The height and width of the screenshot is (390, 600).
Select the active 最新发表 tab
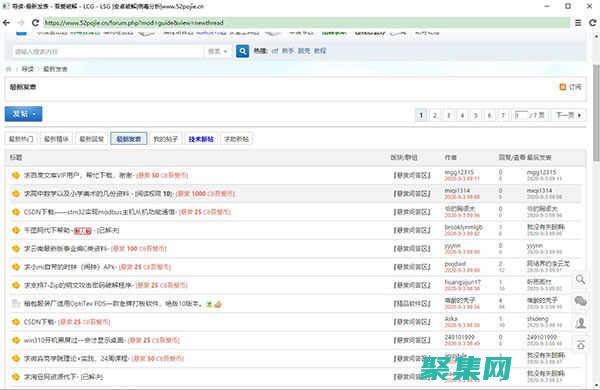129,139
